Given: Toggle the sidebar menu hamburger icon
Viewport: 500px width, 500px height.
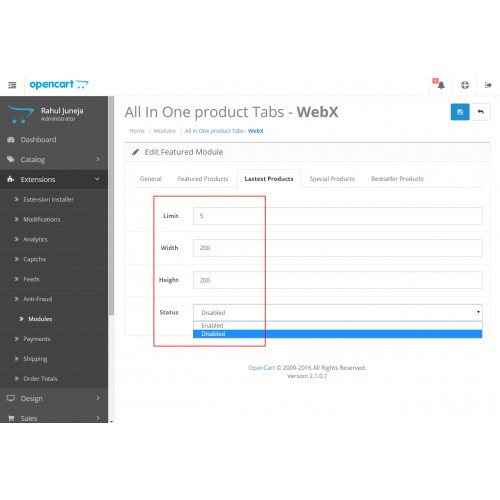Looking at the screenshot, I should [12, 85].
